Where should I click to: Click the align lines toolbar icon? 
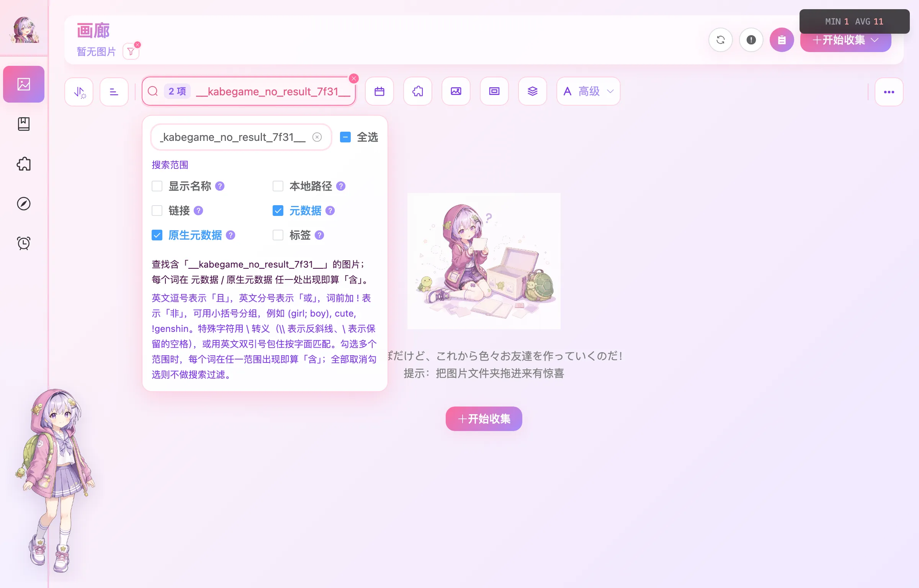114,92
